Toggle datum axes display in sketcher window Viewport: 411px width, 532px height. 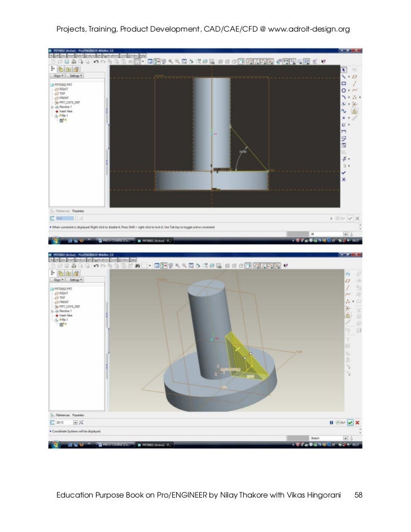pyautogui.click(x=257, y=61)
